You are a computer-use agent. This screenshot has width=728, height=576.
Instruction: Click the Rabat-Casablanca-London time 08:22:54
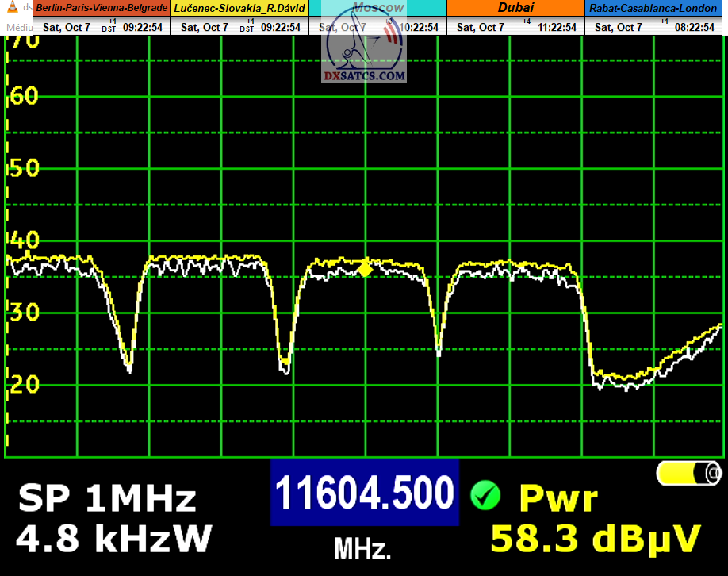(x=695, y=27)
